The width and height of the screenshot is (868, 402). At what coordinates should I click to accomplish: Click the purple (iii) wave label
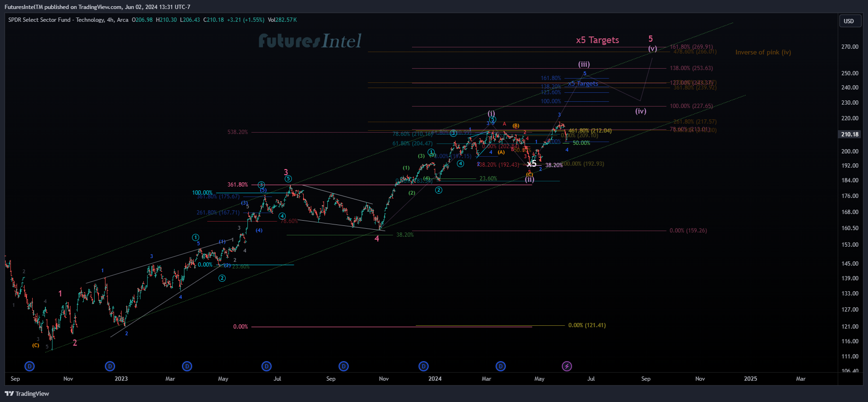[x=584, y=64]
